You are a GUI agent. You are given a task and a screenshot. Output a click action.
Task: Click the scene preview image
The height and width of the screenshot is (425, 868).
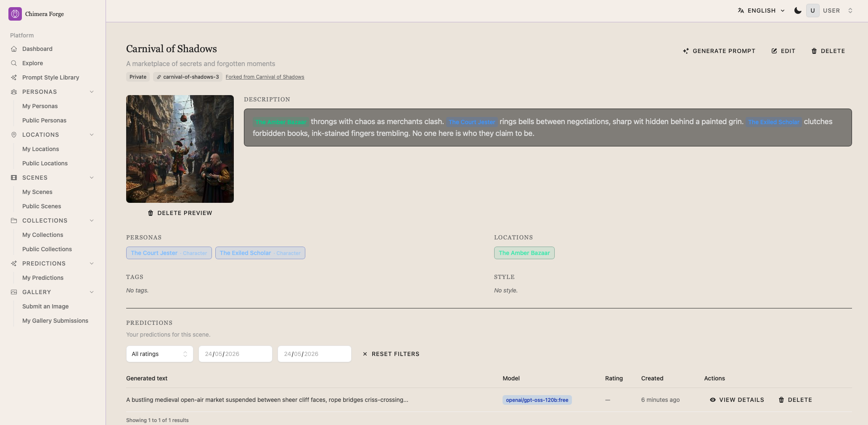tap(180, 149)
